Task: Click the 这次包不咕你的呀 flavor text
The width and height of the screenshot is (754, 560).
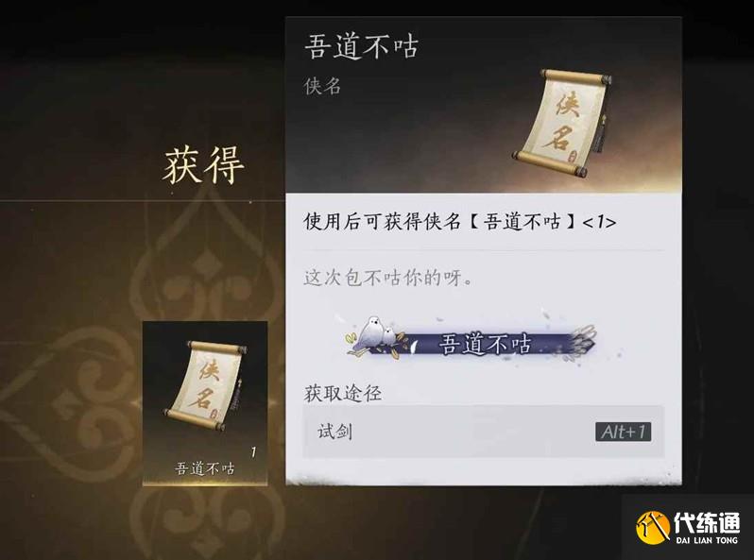Action: click(387, 278)
